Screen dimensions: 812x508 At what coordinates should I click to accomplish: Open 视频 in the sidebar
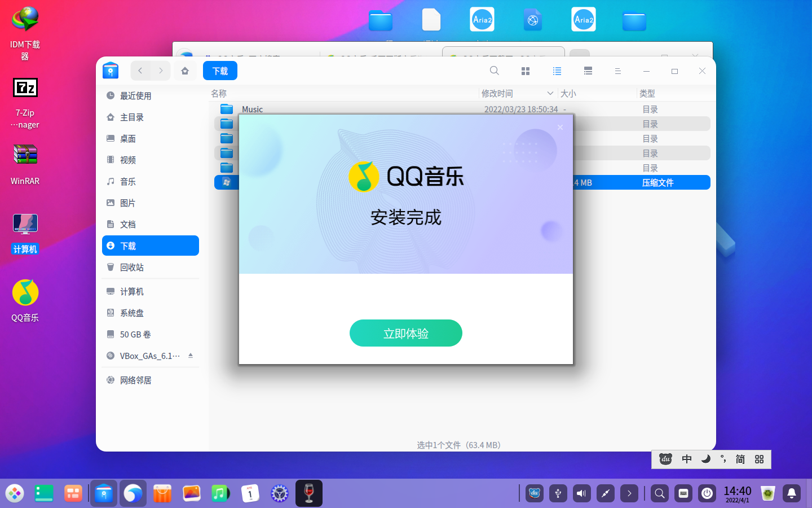151,160
